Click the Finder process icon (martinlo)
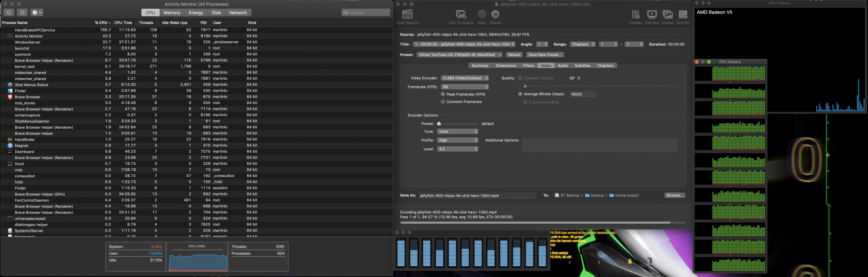Screen dimensions: 868x277 (x=10, y=91)
